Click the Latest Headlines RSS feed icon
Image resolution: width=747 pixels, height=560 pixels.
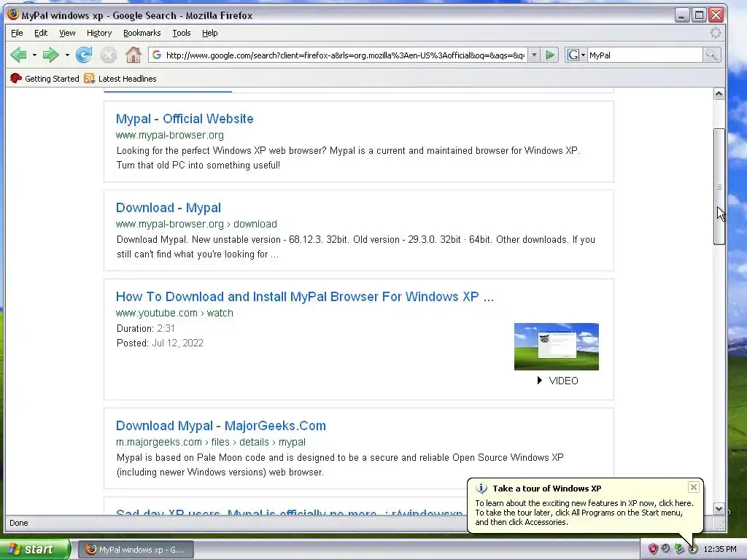(x=89, y=79)
